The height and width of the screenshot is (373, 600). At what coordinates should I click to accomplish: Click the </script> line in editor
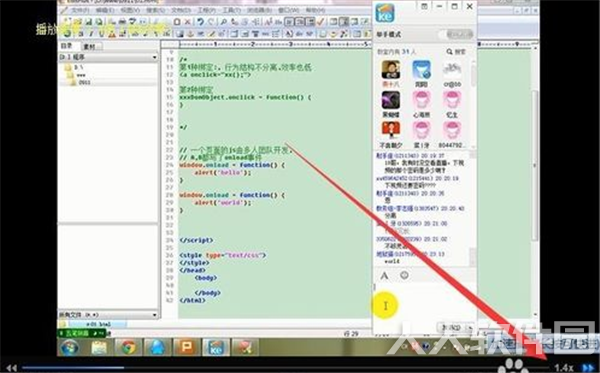pyautogui.click(x=196, y=240)
